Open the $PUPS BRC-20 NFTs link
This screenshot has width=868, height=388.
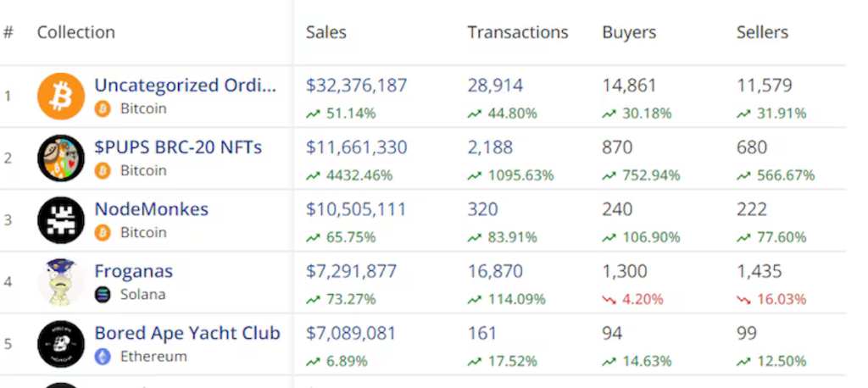tap(178, 147)
